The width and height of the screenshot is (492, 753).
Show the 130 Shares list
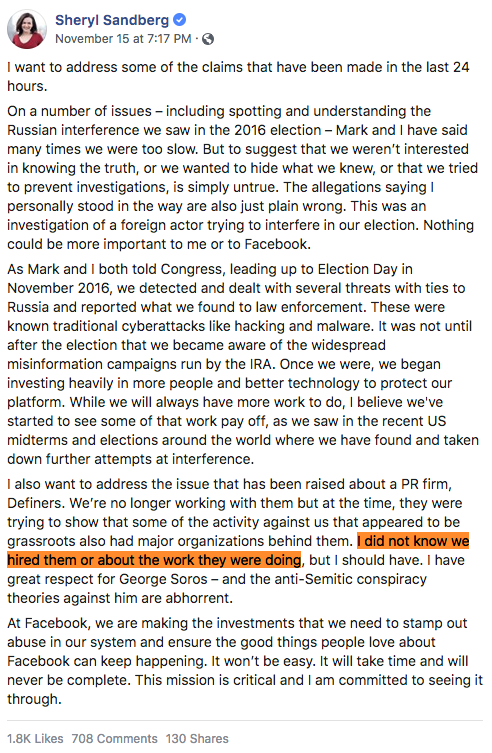tap(197, 738)
